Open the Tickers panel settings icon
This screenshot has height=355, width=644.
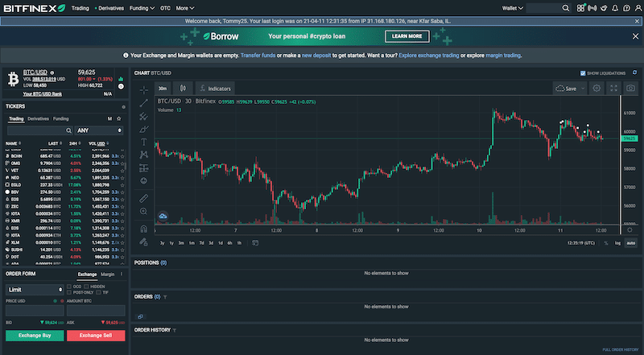coord(123,107)
